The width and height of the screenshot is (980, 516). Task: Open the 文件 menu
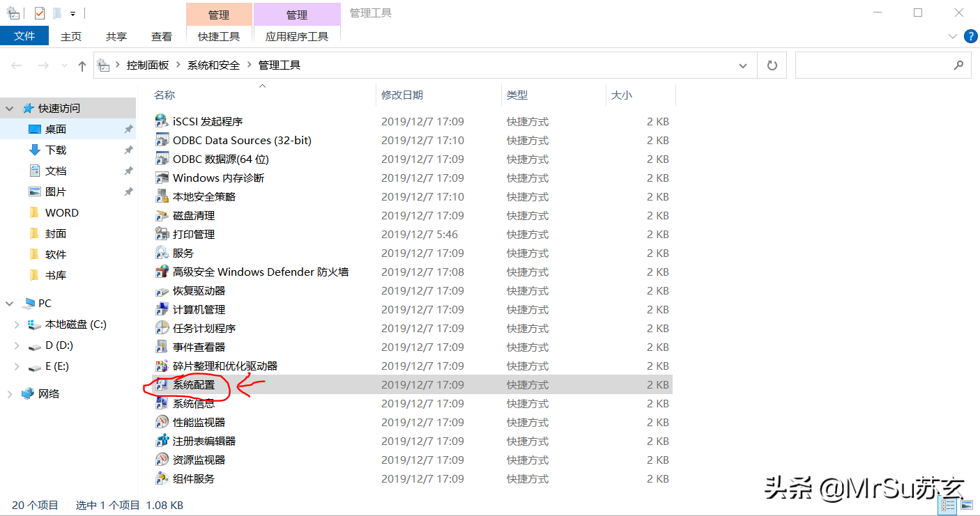pyautogui.click(x=24, y=36)
